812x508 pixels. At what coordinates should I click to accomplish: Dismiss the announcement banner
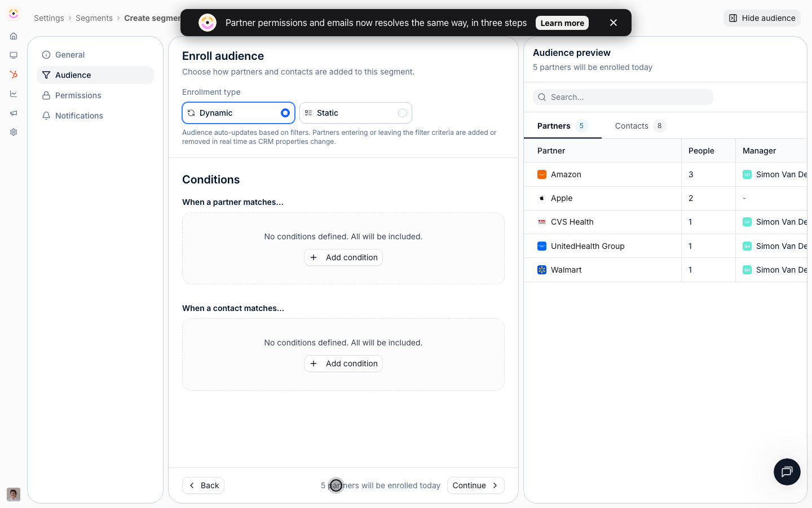pos(614,23)
